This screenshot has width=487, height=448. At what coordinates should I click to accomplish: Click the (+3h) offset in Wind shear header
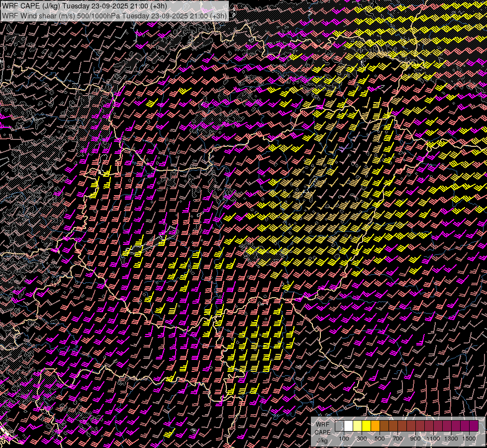(218, 15)
